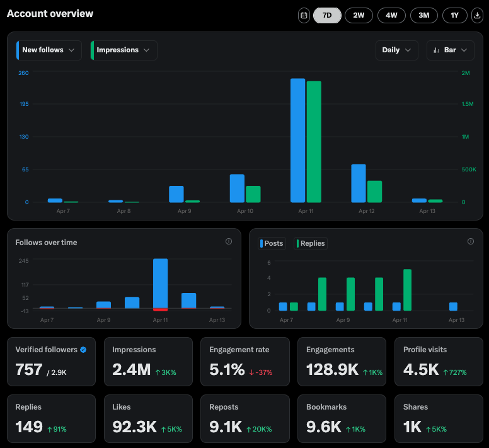The height and width of the screenshot is (448, 489).
Task: Open the Impressions metric dropdown
Action: pos(124,50)
